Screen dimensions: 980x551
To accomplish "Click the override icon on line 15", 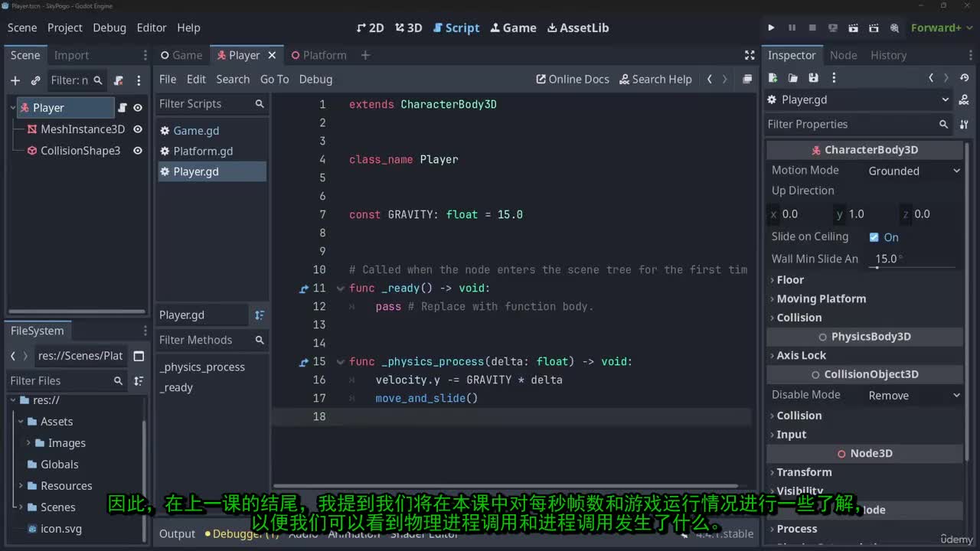I will coord(304,362).
